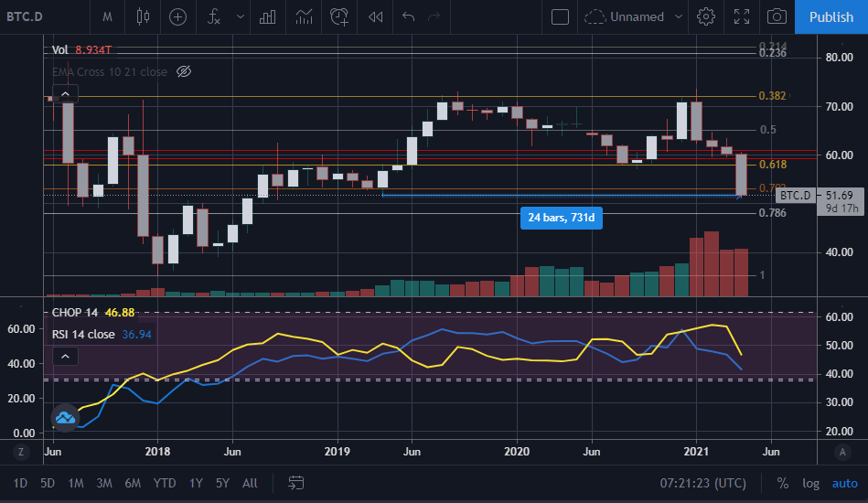Open the Unnamed layout cloud save
Screen dimensions: 868x503
point(624,16)
